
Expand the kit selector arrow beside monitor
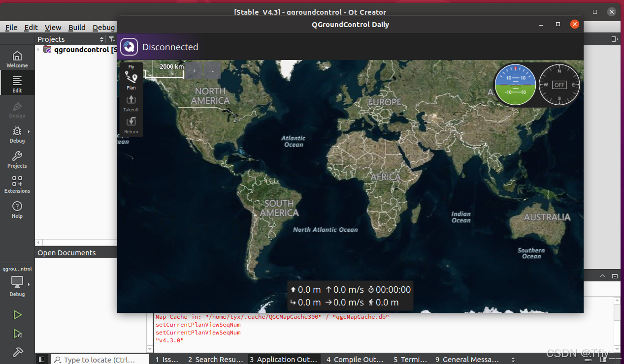tap(29, 284)
